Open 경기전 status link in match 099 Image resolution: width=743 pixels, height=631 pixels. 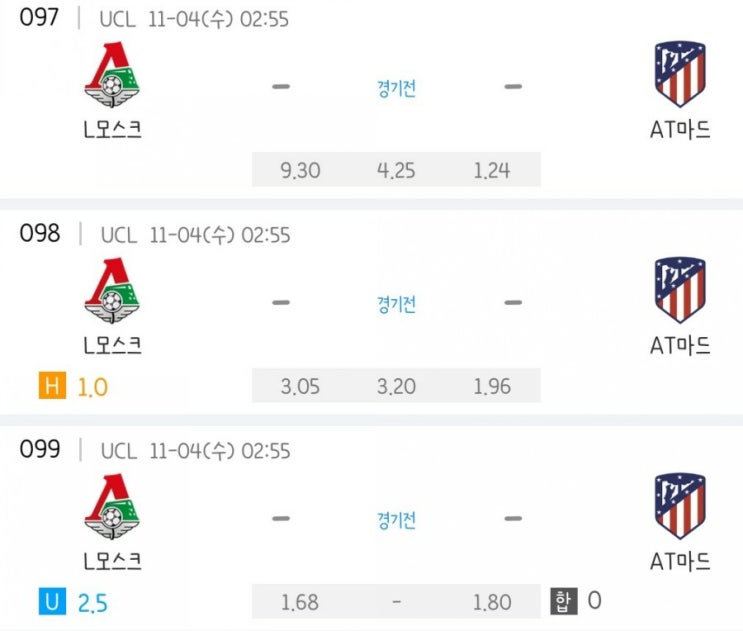[x=397, y=520]
